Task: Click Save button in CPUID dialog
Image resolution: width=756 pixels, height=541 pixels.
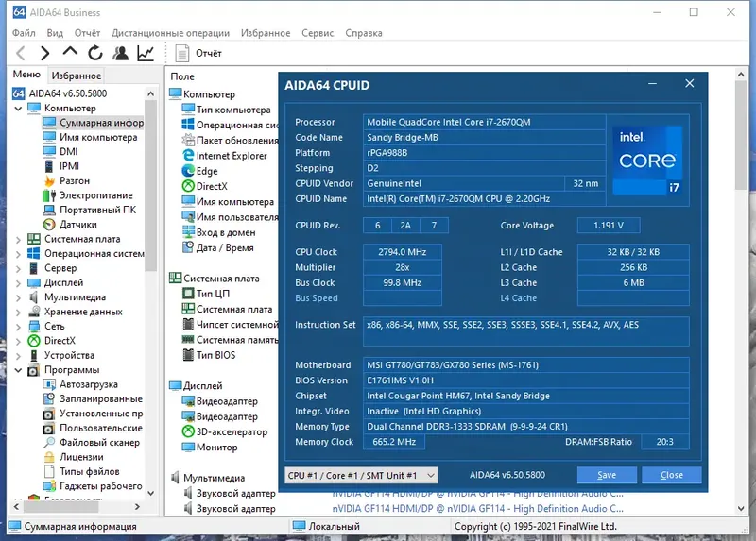Action: 607,475
